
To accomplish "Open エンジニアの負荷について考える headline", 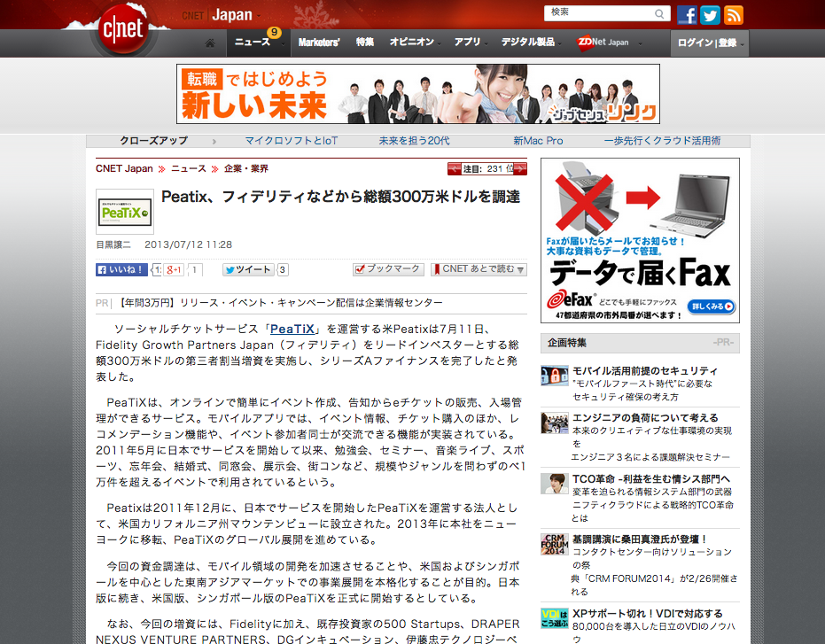I will tap(645, 418).
